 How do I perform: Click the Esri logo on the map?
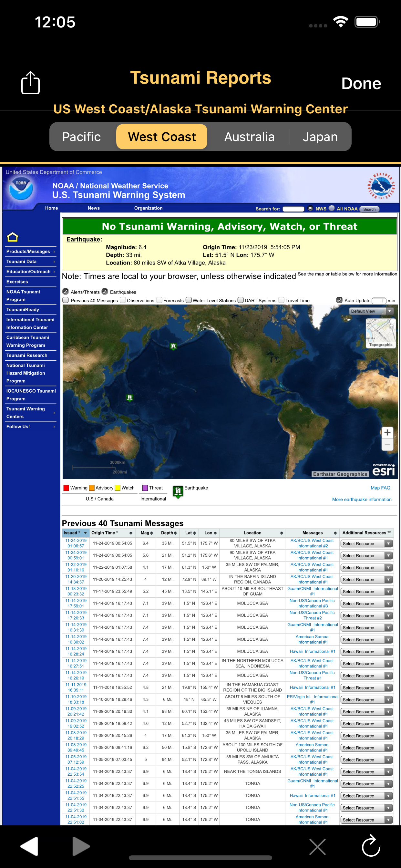(x=384, y=470)
